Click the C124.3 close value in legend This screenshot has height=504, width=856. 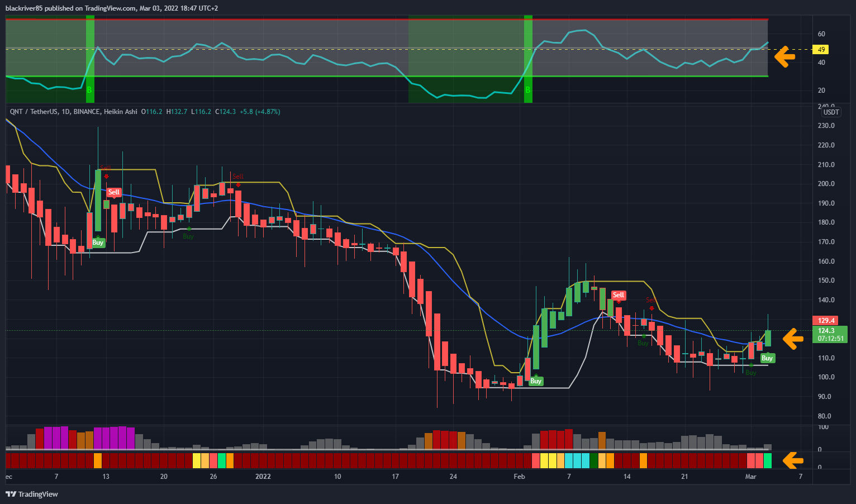pyautogui.click(x=226, y=112)
